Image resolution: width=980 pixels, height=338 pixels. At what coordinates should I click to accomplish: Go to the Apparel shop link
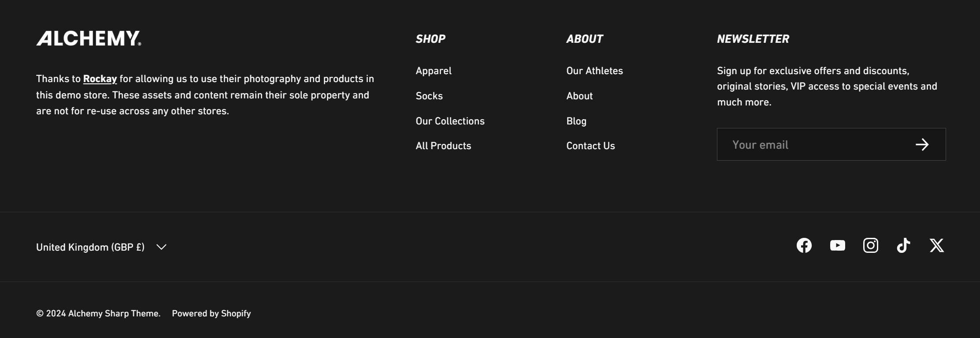click(434, 71)
